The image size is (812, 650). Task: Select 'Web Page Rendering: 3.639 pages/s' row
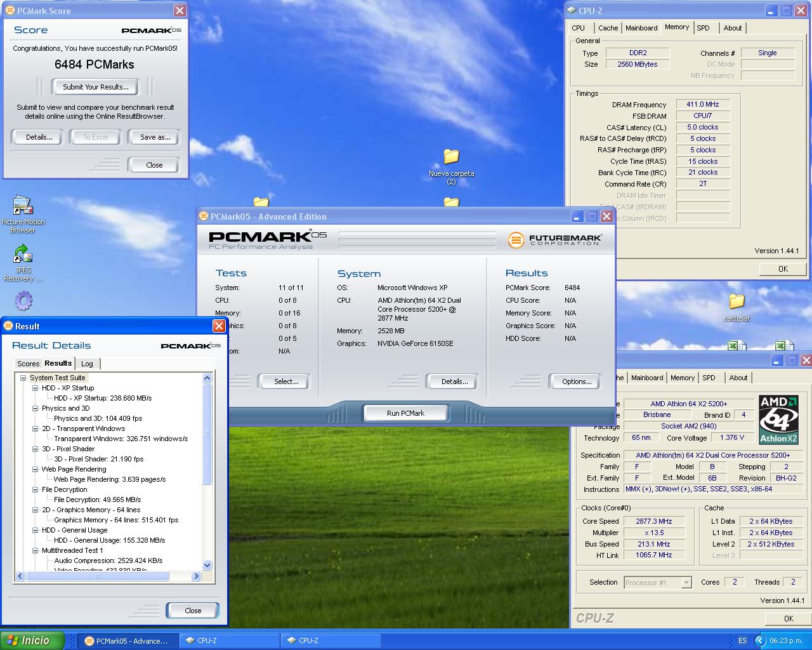110,479
